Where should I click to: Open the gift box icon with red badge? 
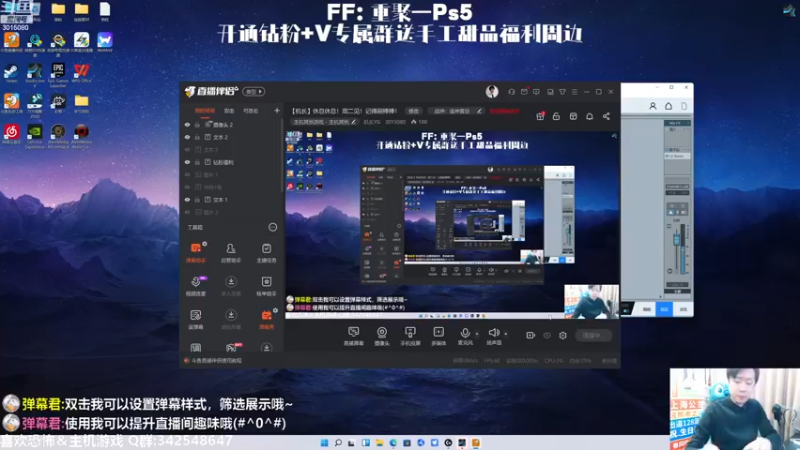540,116
